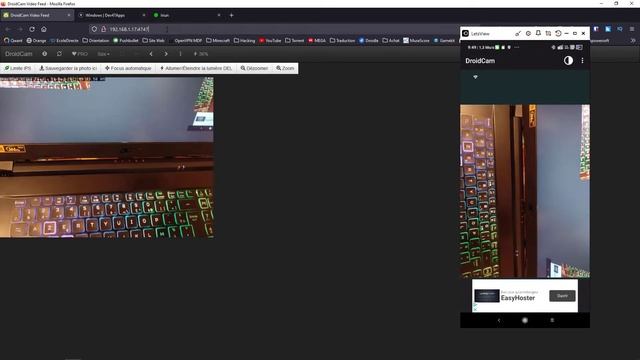Click the Limite IPS button
Viewport: 640px width, 360px height.
coord(18,68)
